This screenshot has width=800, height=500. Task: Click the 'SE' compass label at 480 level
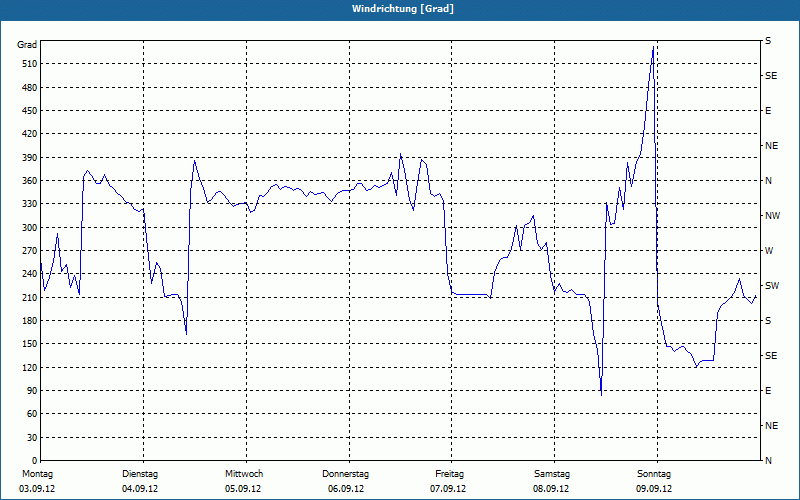[771, 76]
